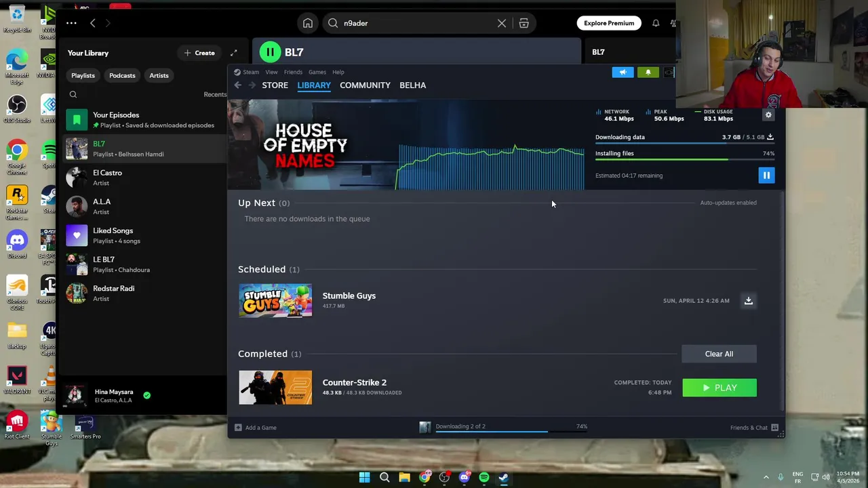Open Steam download settings gear
Image resolution: width=868 pixels, height=488 pixels.
click(768, 115)
